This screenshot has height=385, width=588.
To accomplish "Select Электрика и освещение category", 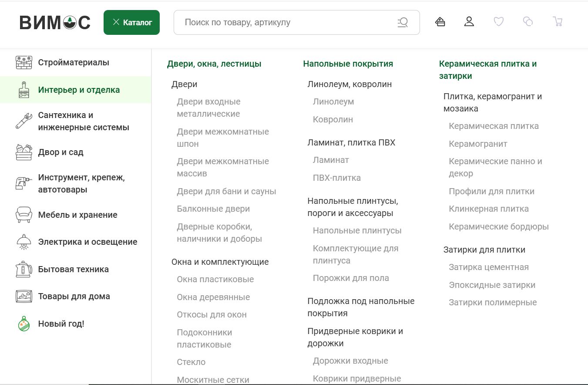I will tap(87, 242).
